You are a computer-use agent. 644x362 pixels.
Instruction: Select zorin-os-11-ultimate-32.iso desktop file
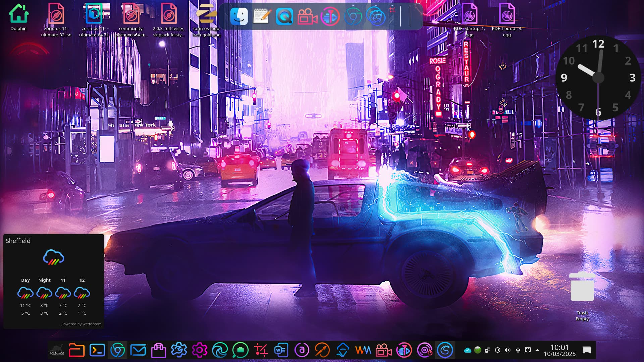click(56, 20)
